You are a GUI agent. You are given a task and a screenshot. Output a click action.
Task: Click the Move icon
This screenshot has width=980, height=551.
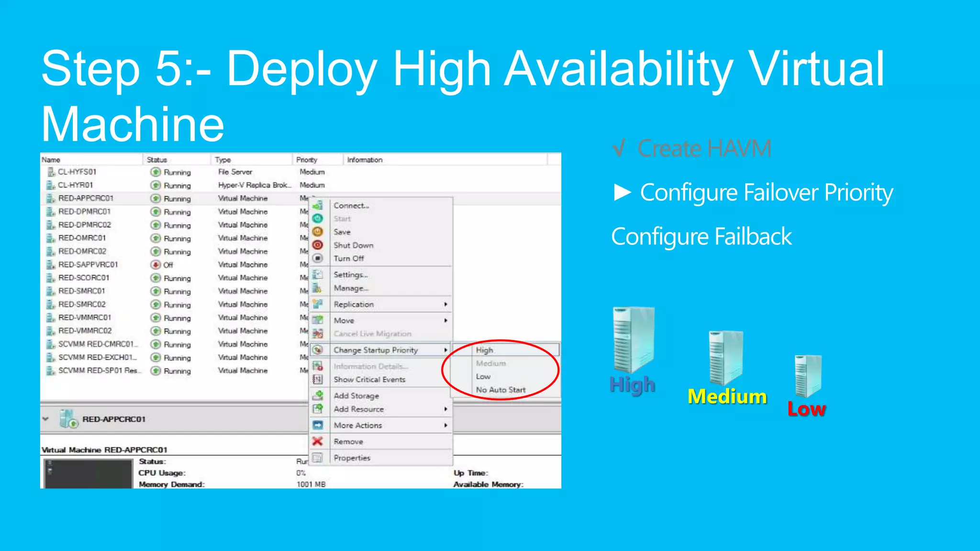coord(318,320)
